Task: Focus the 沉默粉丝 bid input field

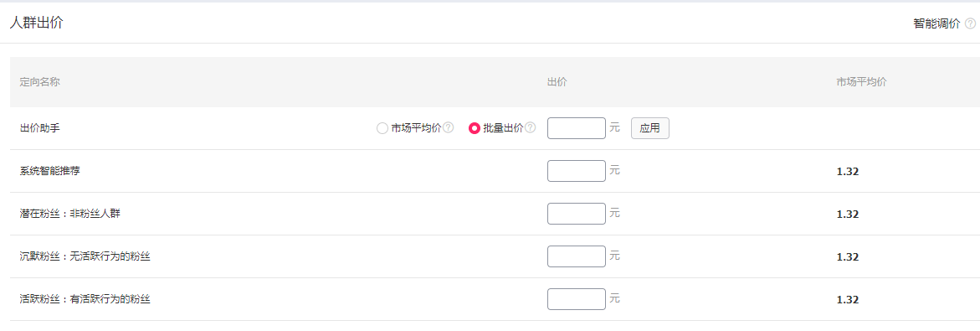Action: [x=577, y=256]
